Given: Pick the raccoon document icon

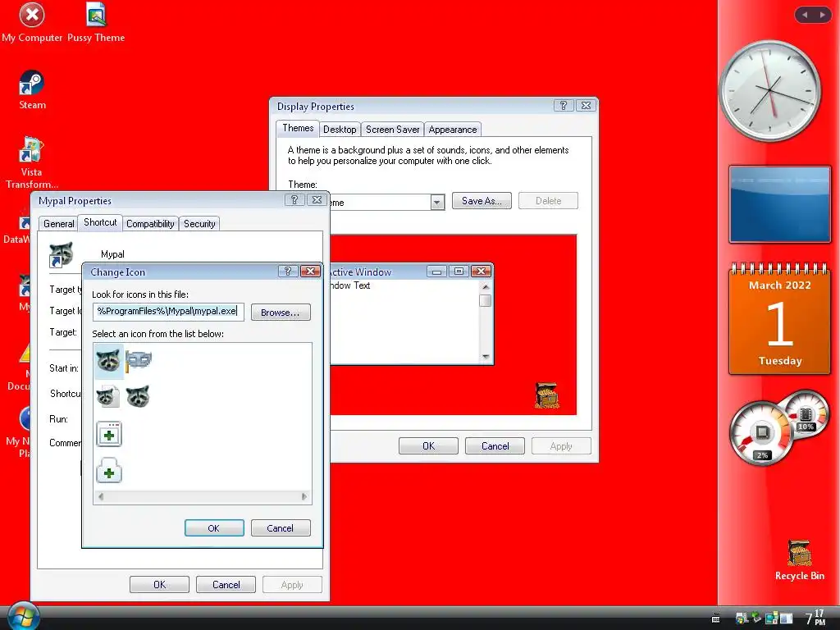Looking at the screenshot, I should (108, 397).
